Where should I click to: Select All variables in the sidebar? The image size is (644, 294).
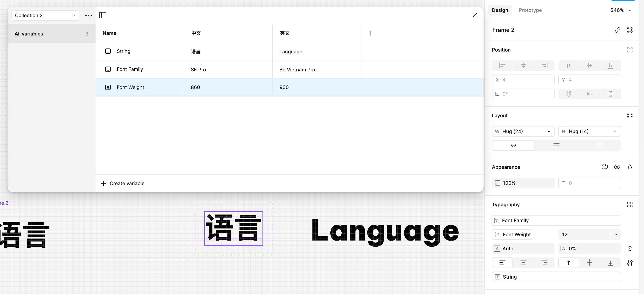point(52,34)
